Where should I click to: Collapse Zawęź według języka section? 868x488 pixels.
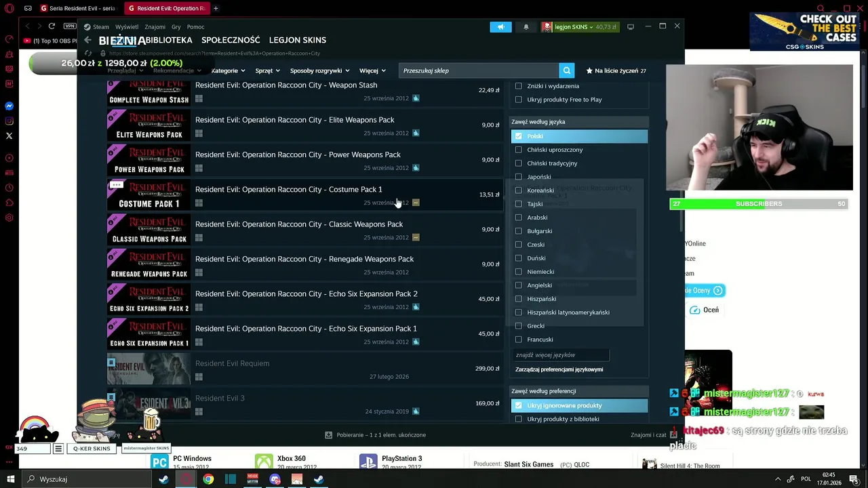pos(579,122)
